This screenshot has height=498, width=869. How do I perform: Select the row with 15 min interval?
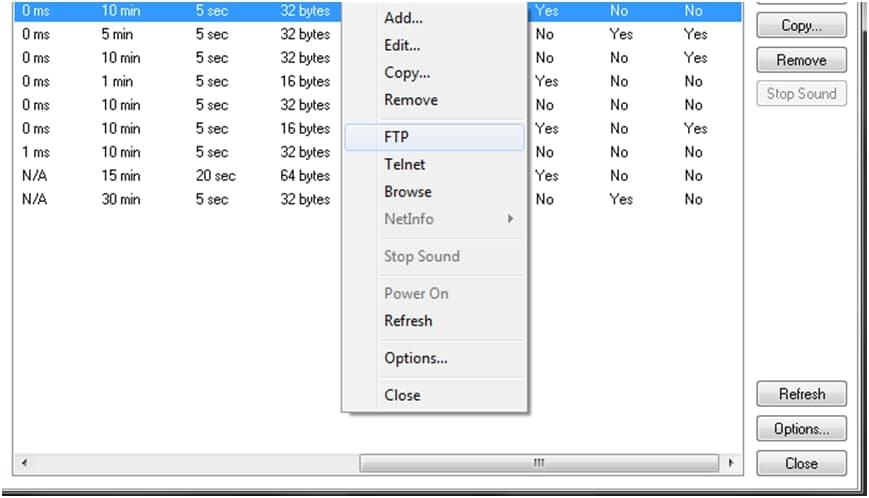click(121, 176)
